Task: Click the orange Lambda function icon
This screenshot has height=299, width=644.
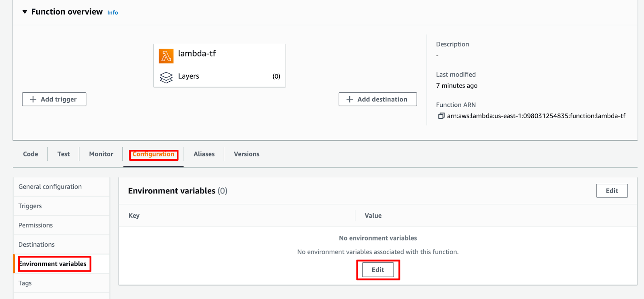Action: point(166,56)
